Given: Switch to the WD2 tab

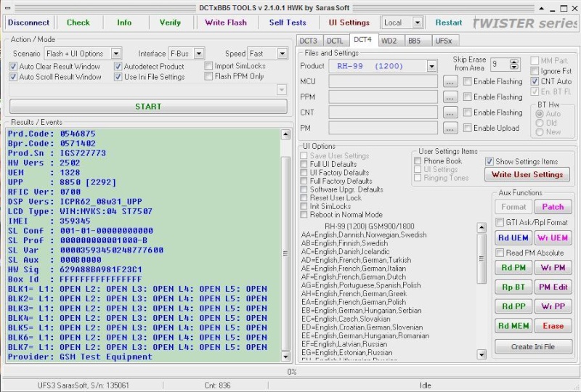Looking at the screenshot, I should pyautogui.click(x=389, y=41).
